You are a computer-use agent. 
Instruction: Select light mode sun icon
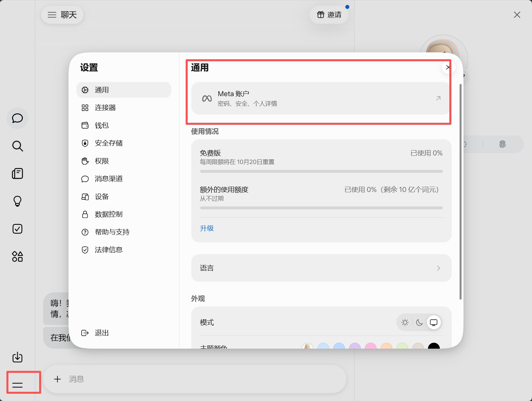(x=405, y=322)
